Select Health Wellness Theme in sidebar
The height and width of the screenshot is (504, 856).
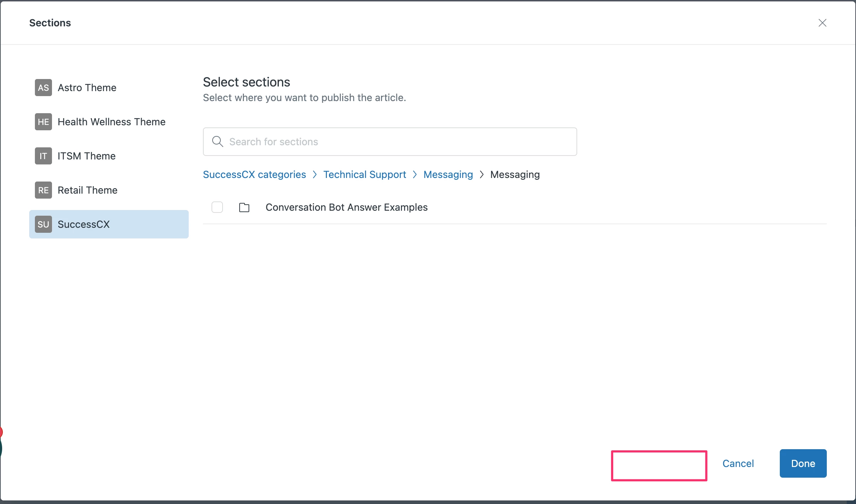coord(111,122)
